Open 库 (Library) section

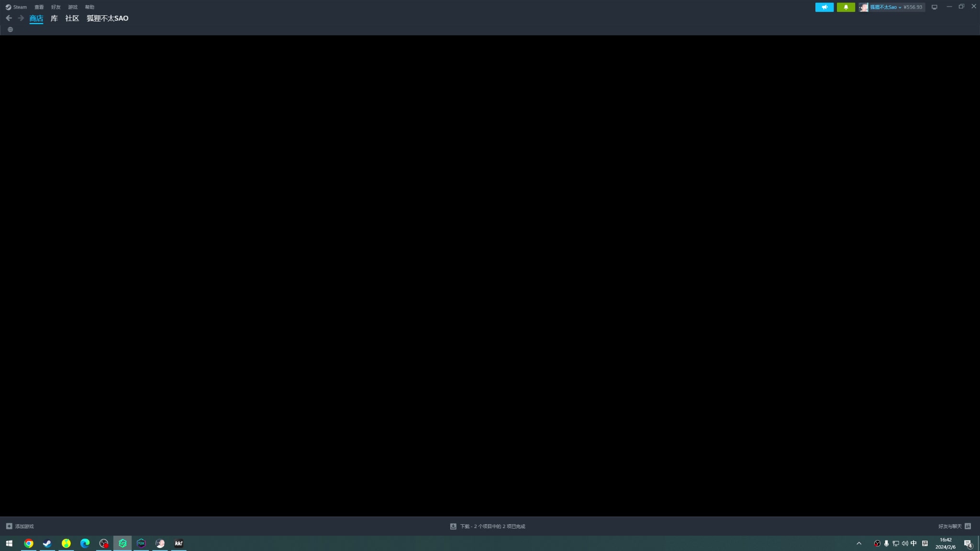pos(55,18)
